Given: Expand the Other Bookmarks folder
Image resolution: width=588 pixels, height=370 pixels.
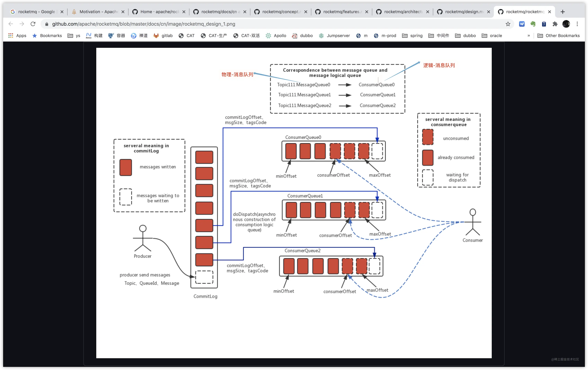Looking at the screenshot, I should (558, 36).
